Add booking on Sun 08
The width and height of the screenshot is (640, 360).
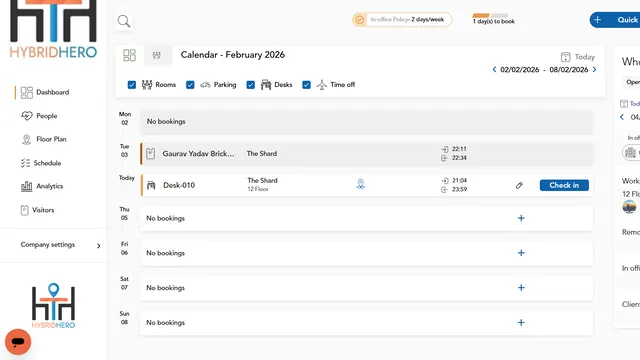521,322
